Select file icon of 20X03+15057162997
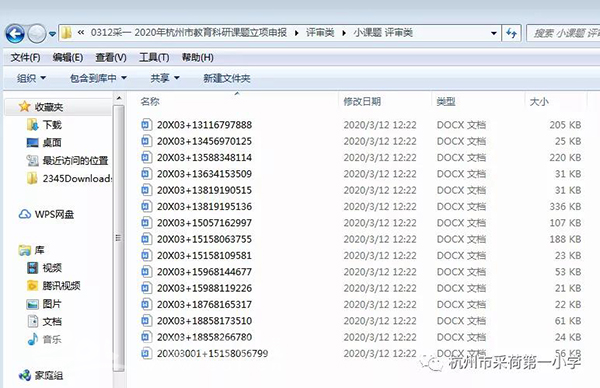 click(x=146, y=223)
